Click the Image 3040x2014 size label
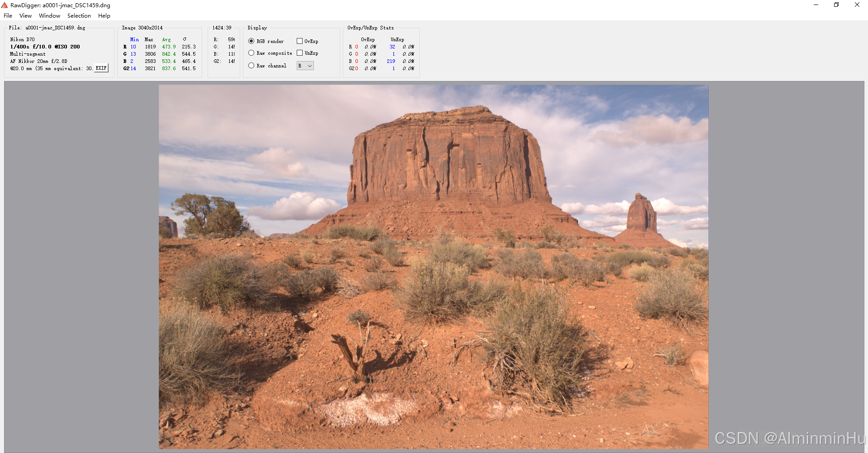Image resolution: width=868 pixels, height=453 pixels. tap(142, 28)
